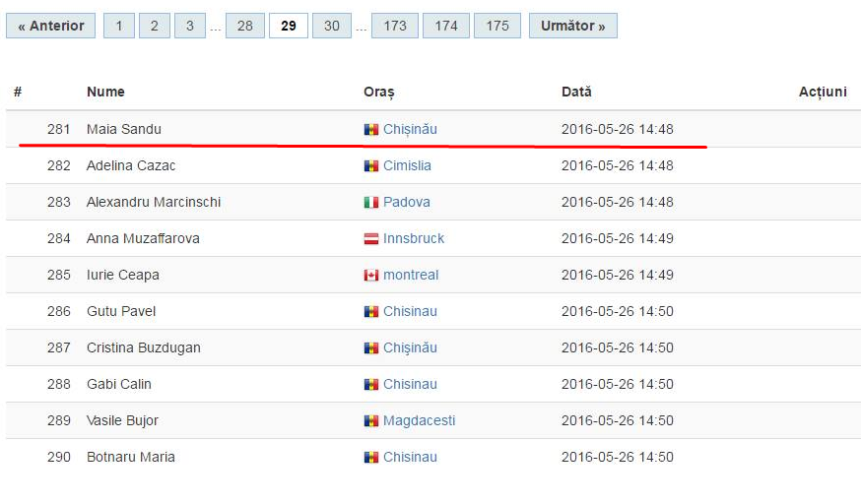Viewport: 861px width, 504px height.
Task: Go to the previous page with Anterior
Action: click(x=50, y=26)
